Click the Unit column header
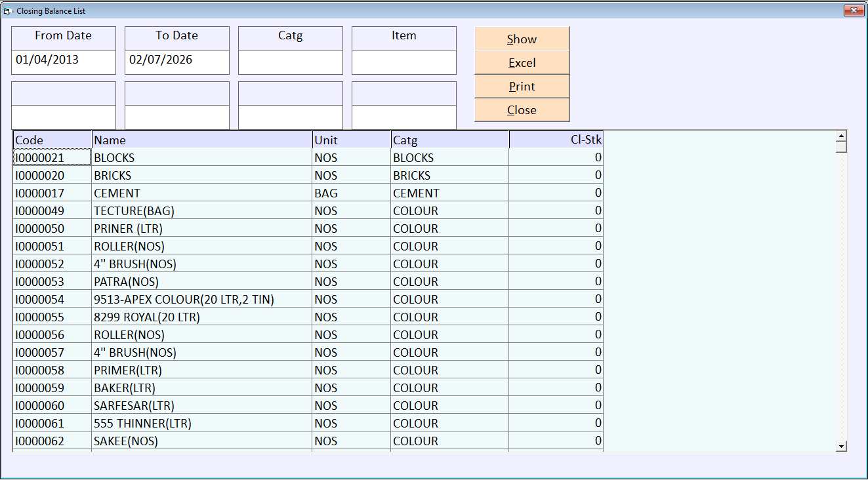Screen dimensions: 868x480 click(x=352, y=140)
